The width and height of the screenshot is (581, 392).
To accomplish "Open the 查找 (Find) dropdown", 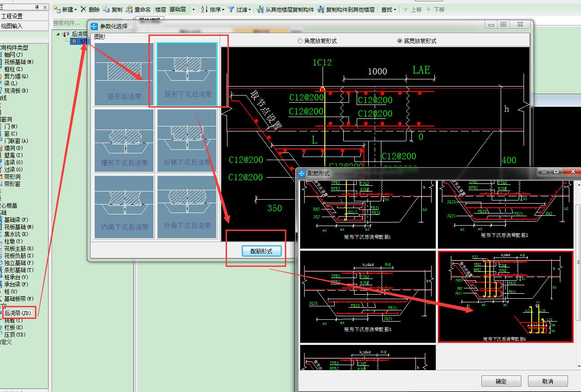I will point(389,9).
